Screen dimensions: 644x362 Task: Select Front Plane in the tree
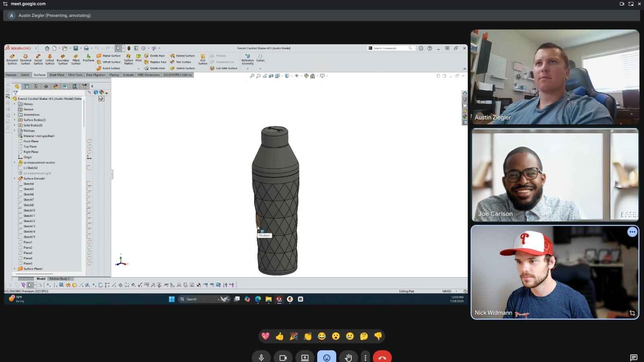pos(28,141)
